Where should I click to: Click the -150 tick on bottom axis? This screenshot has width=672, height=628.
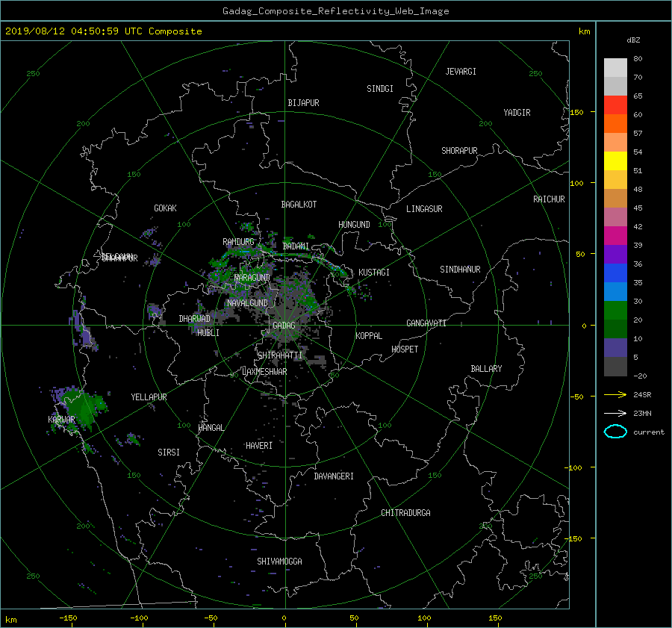pos(68,618)
